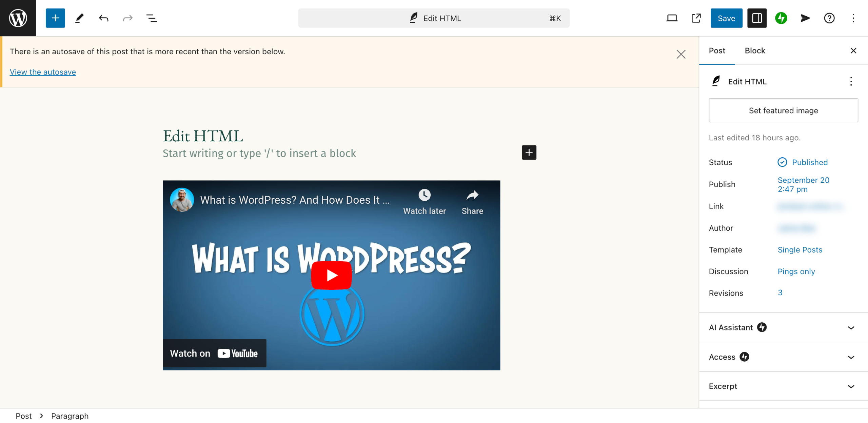
Task: Open the laptop preview device icon
Action: tap(672, 18)
